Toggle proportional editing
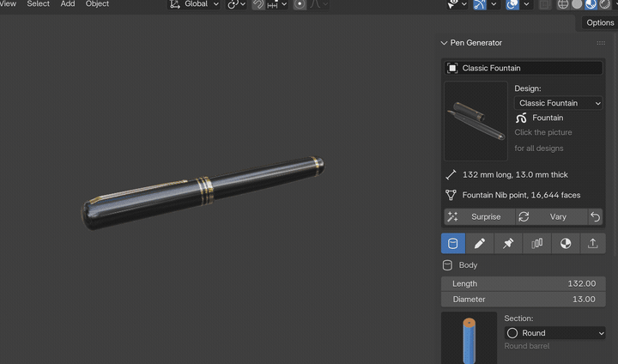 [300, 4]
